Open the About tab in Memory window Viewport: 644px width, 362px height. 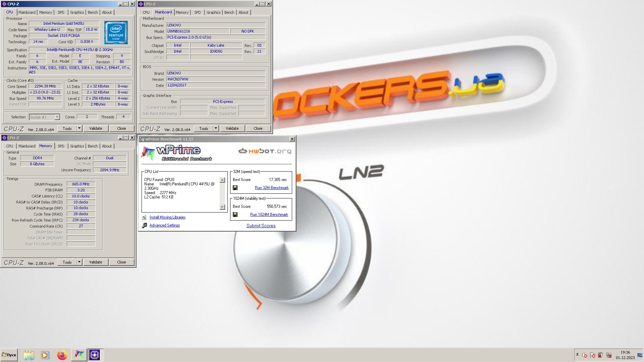pos(107,146)
